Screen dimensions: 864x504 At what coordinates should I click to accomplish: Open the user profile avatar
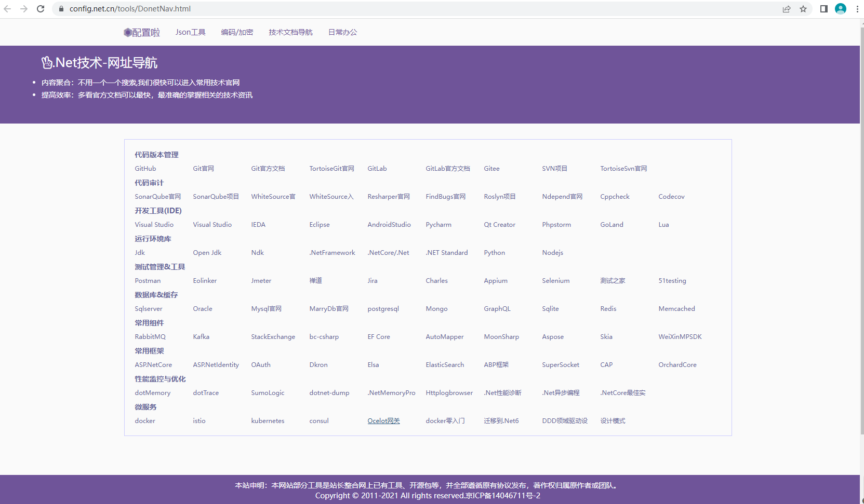[x=841, y=9]
